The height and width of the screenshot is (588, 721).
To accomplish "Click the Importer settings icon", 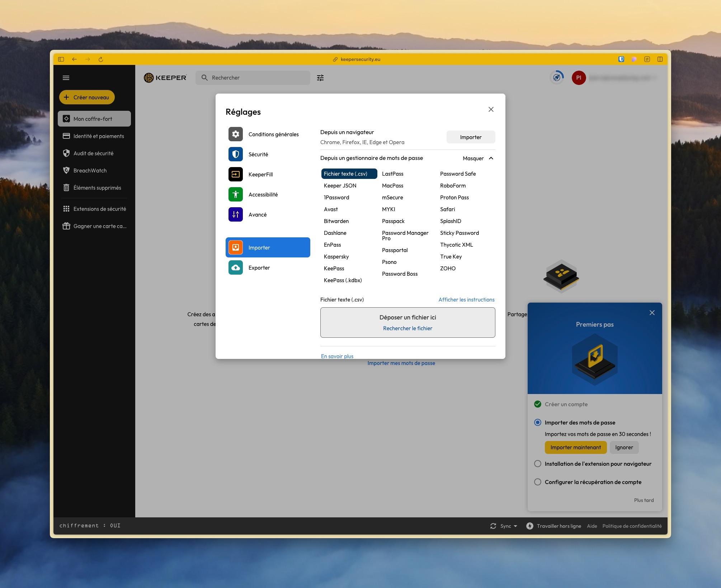I will click(x=236, y=247).
